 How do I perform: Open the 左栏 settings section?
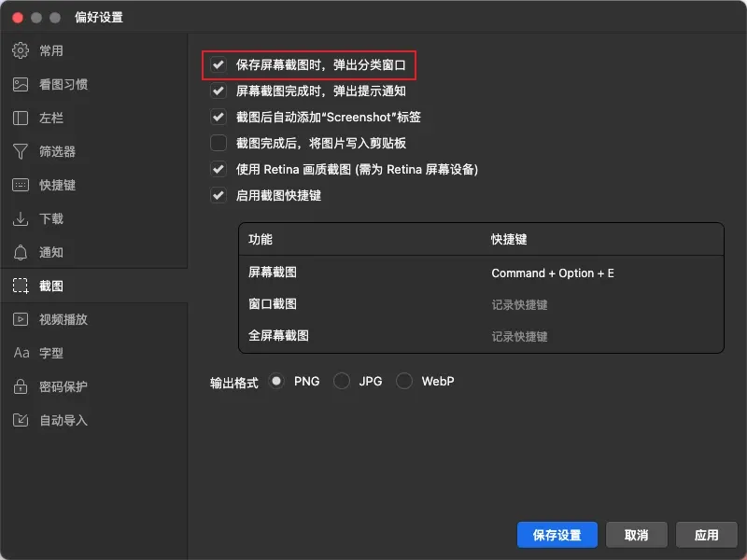[94, 118]
